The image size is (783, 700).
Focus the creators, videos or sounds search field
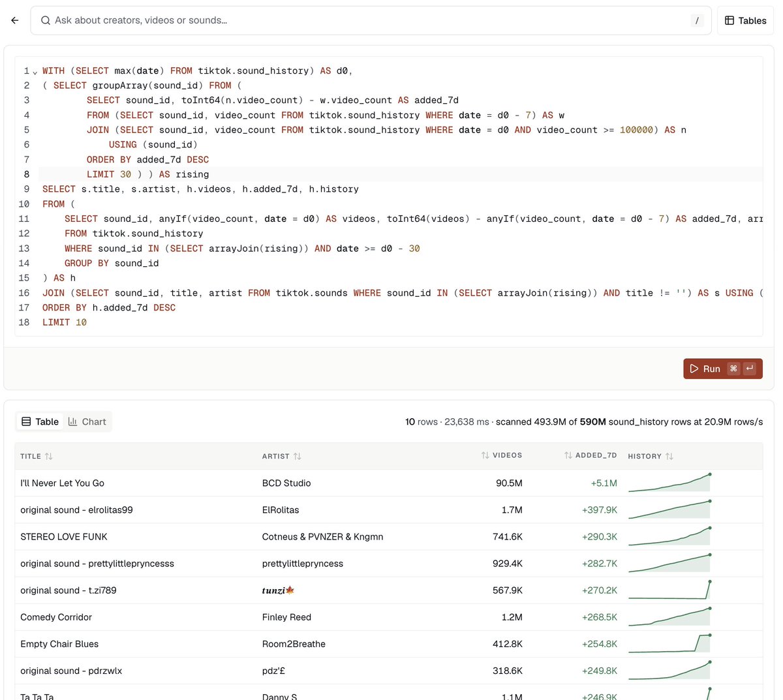pos(371,20)
